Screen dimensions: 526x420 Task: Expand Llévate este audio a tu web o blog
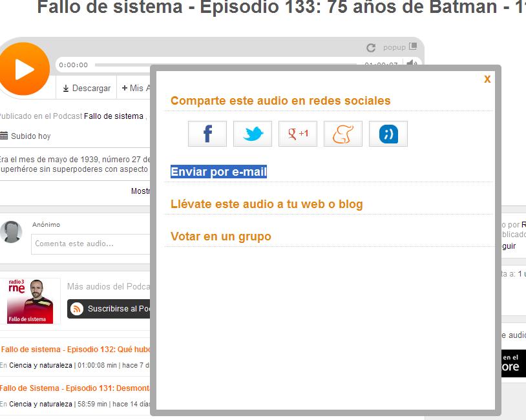click(266, 204)
